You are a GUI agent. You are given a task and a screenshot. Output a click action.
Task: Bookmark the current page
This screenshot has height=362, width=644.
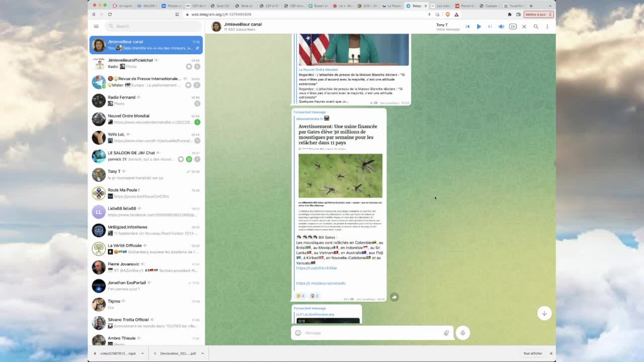(x=177, y=14)
